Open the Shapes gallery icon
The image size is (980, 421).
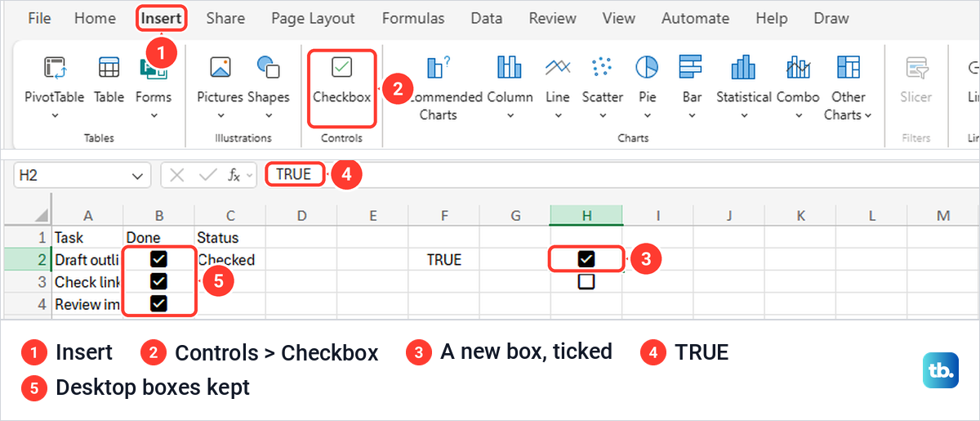(x=268, y=67)
